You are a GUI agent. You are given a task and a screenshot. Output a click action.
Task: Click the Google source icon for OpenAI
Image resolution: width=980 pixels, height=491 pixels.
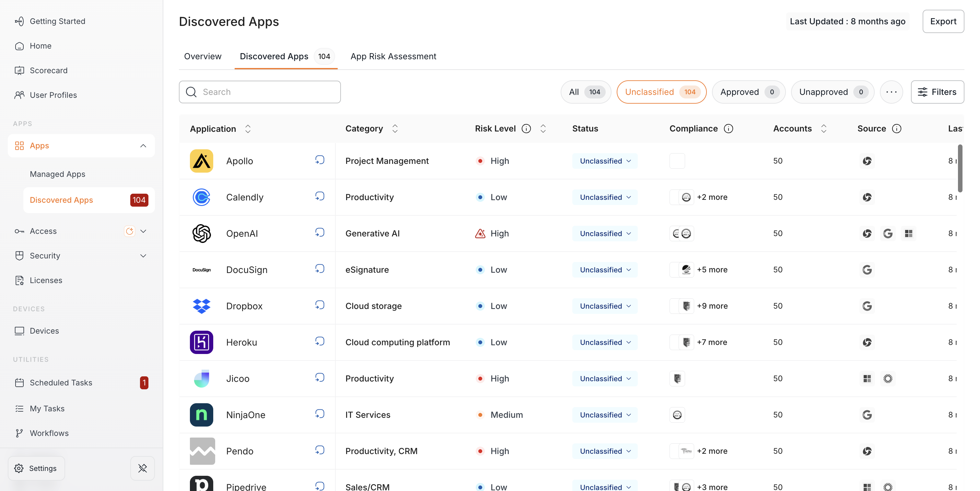[888, 234]
